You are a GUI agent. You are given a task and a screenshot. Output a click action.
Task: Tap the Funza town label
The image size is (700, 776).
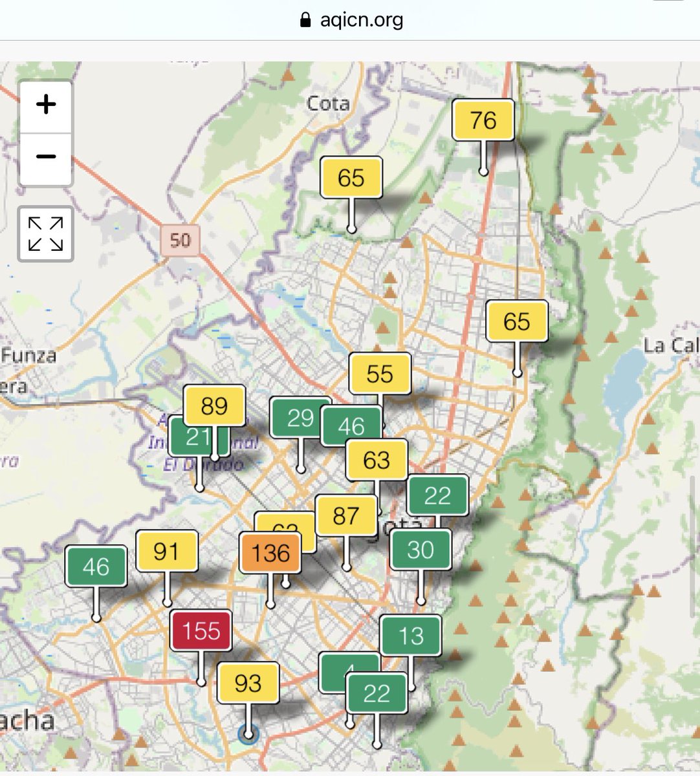(x=28, y=355)
